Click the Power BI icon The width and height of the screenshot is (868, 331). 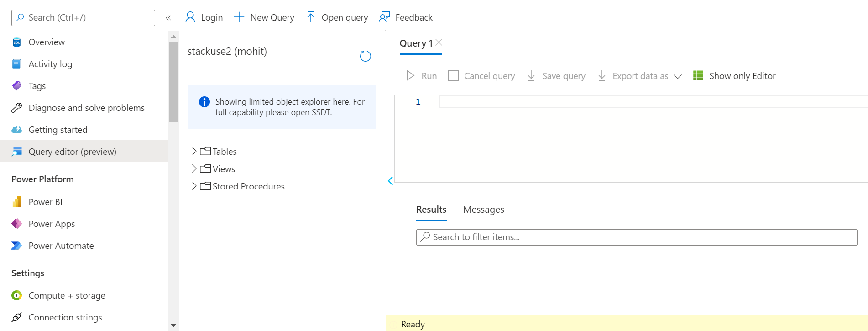point(17,202)
